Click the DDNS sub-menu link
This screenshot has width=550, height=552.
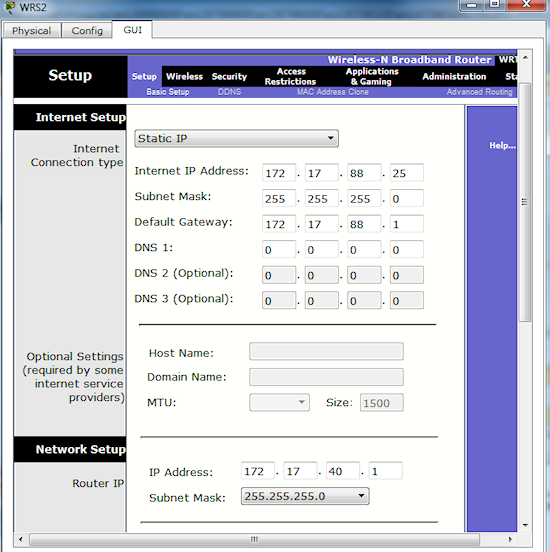click(x=229, y=92)
